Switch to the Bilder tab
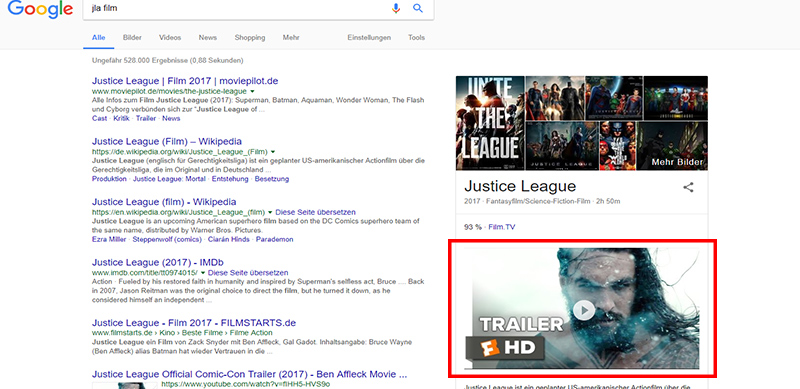The height and width of the screenshot is (389, 800). pyautogui.click(x=132, y=37)
